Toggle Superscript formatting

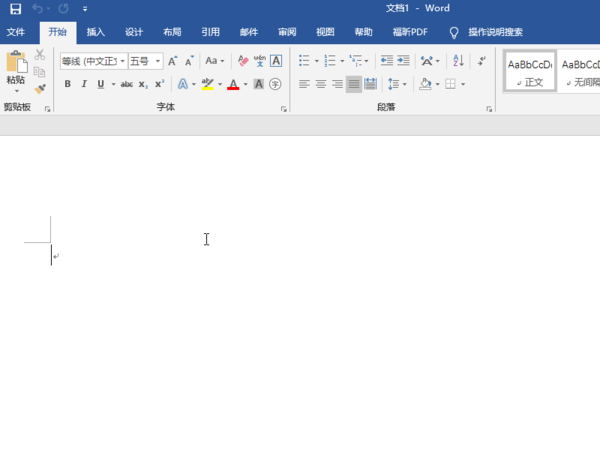point(160,84)
